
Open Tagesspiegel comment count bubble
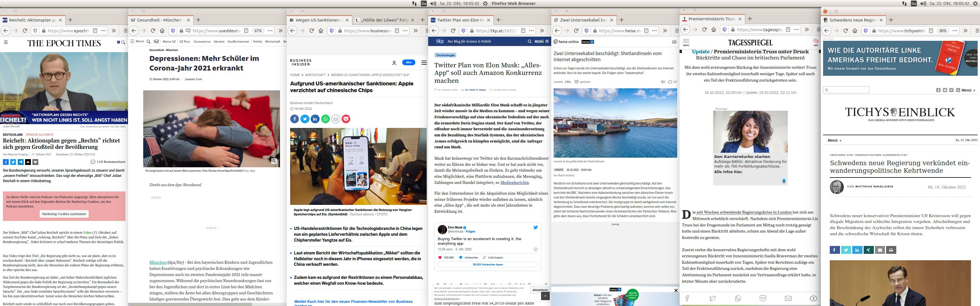tap(813, 298)
